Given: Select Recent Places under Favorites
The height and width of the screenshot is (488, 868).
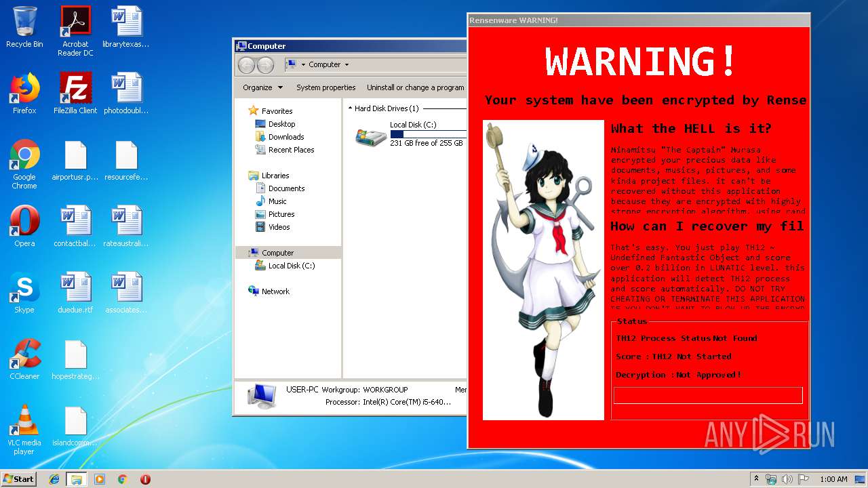Looking at the screenshot, I should pos(285,150).
